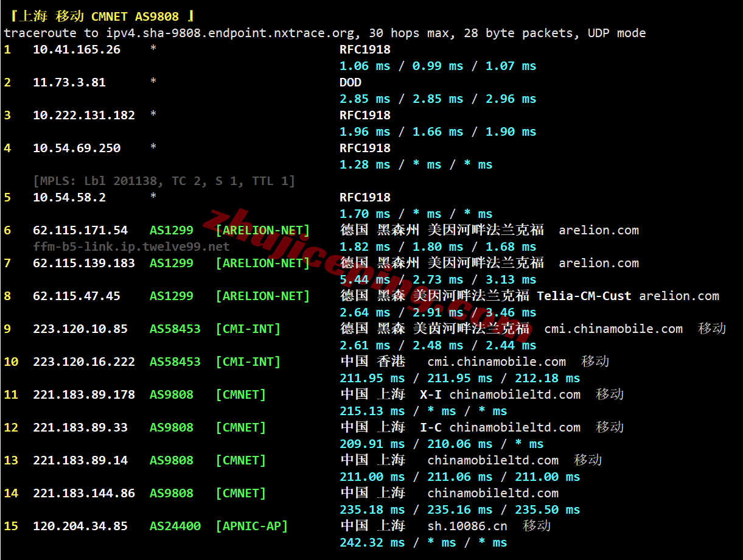The image size is (743, 560).
Task: Click chinamobileltd.com on hop 13
Action: pos(493,460)
